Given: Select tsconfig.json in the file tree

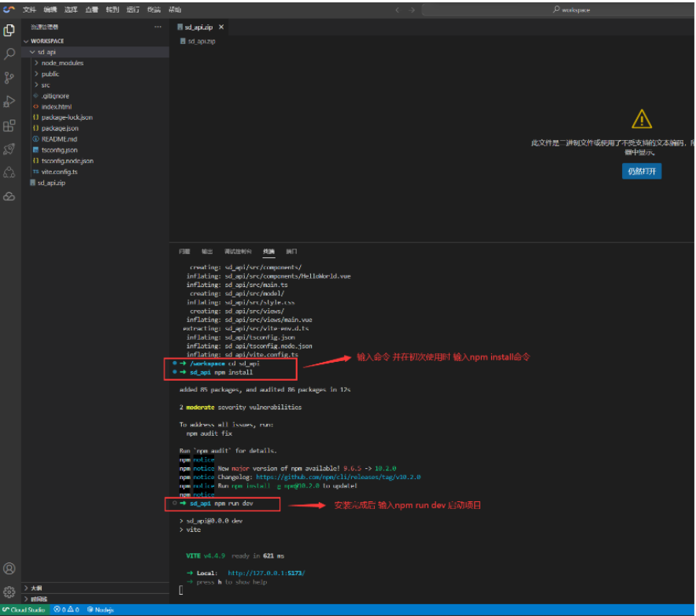Looking at the screenshot, I should click(60, 150).
